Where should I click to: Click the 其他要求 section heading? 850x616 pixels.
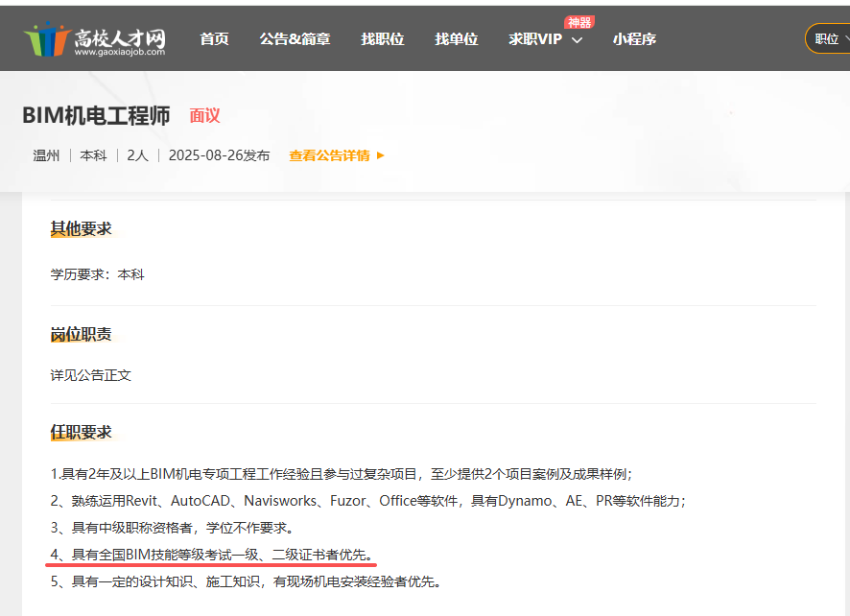coord(81,228)
